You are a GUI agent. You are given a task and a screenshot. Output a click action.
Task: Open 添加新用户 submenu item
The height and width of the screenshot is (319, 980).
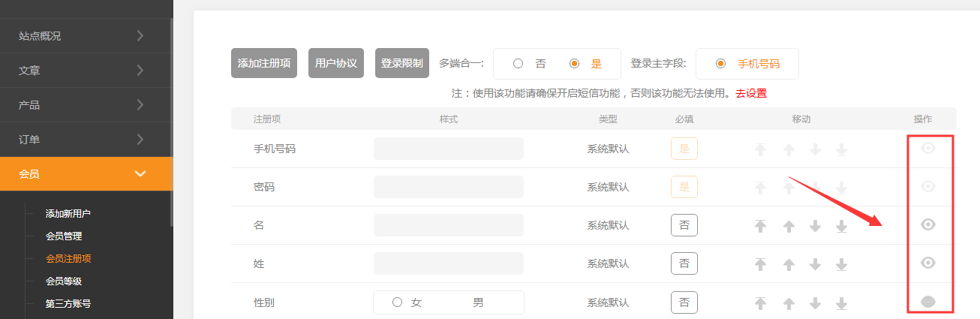coord(68,213)
